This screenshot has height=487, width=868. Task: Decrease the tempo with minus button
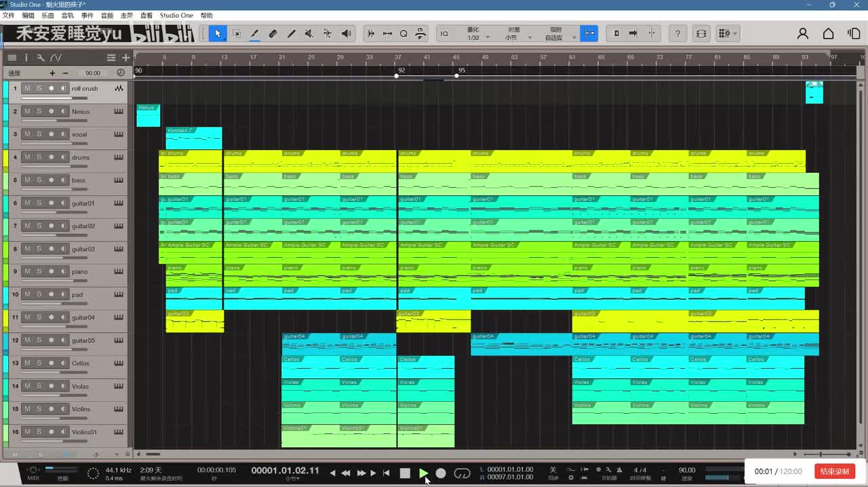click(65, 73)
